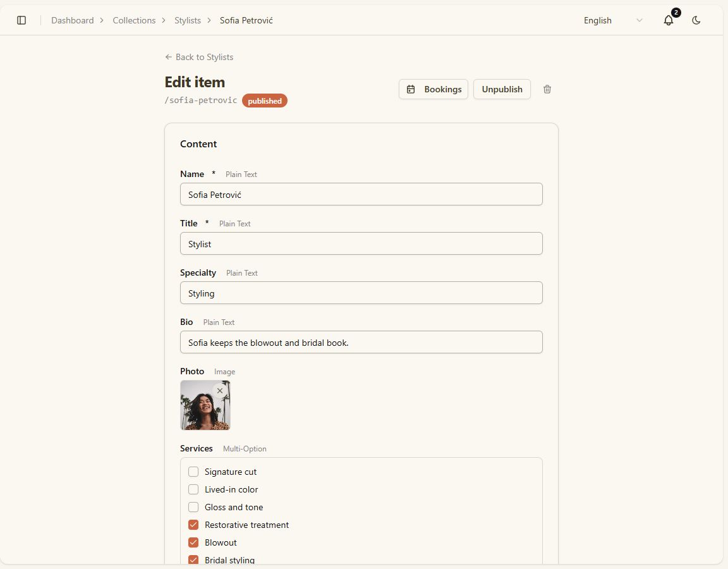This screenshot has width=728, height=569.
Task: Open the notifications bell
Action: coord(669,20)
